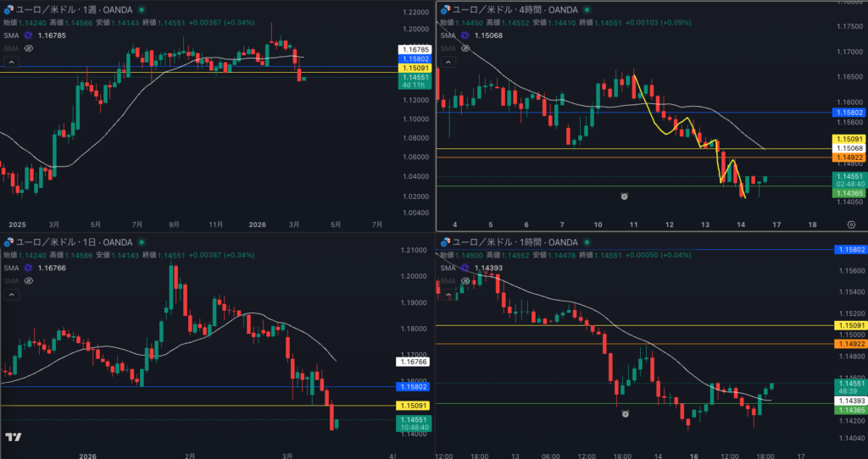868x459 pixels.
Task: Toggle hidden SMA visibility in weekly chart
Action: pos(28,49)
